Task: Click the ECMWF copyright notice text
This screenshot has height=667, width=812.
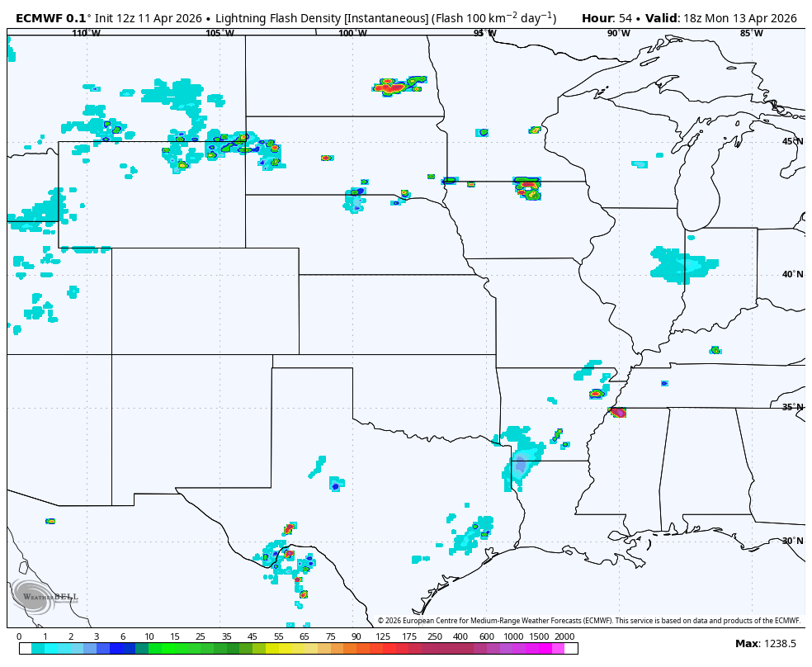Action: [589, 621]
